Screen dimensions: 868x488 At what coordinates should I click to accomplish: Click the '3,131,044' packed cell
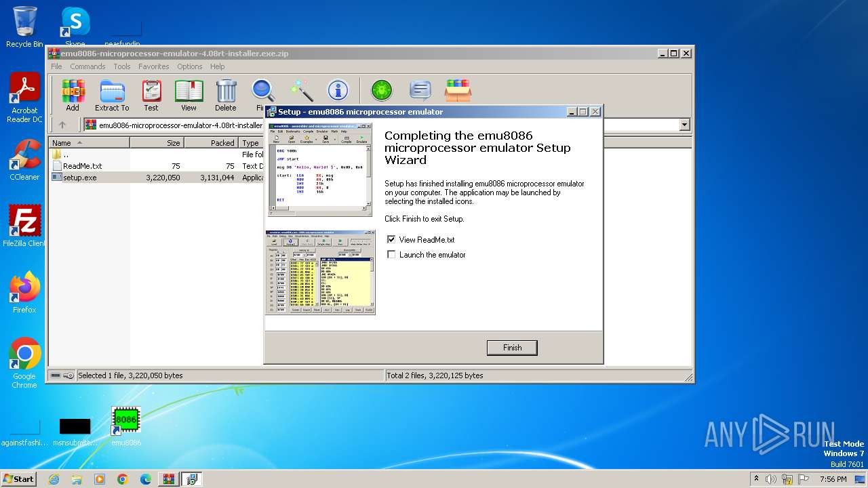(217, 178)
